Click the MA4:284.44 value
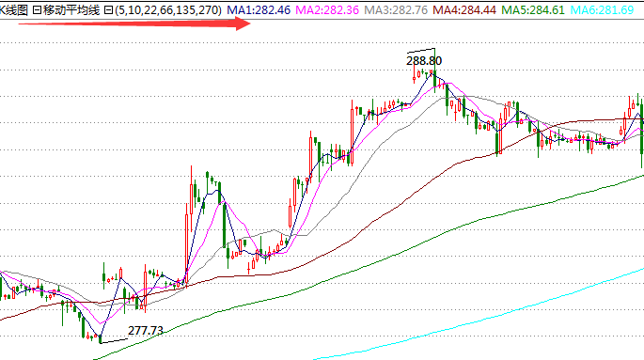 (464, 9)
